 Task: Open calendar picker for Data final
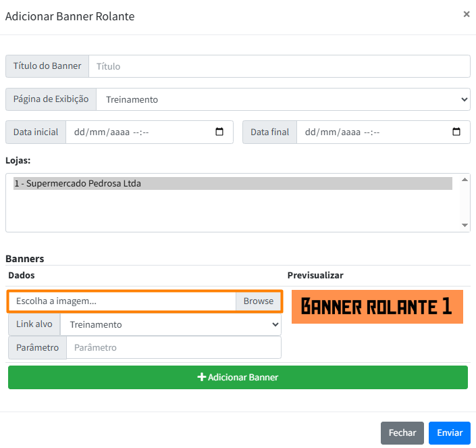456,132
